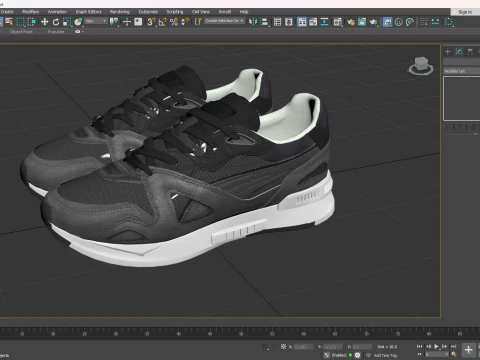Step to the previous frame
Screen dimensions: 480x360
[x=428, y=346]
